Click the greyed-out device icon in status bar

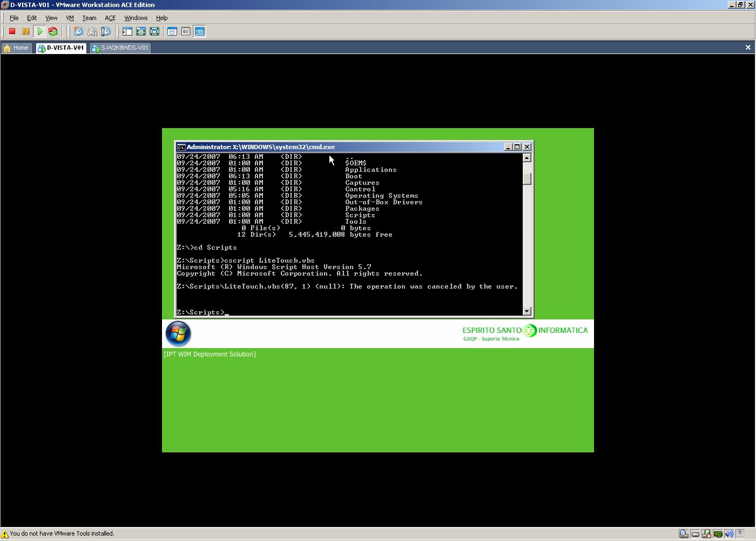pyautogui.click(x=740, y=534)
